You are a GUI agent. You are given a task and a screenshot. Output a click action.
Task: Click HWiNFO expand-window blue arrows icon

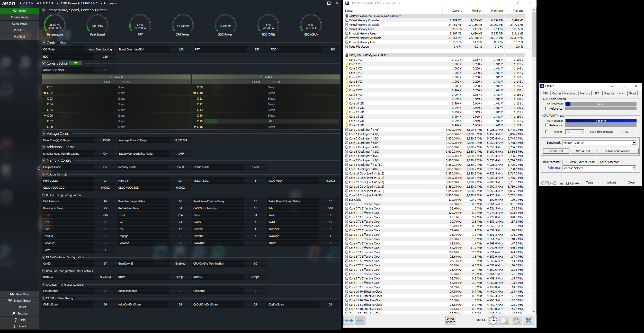(x=349, y=320)
